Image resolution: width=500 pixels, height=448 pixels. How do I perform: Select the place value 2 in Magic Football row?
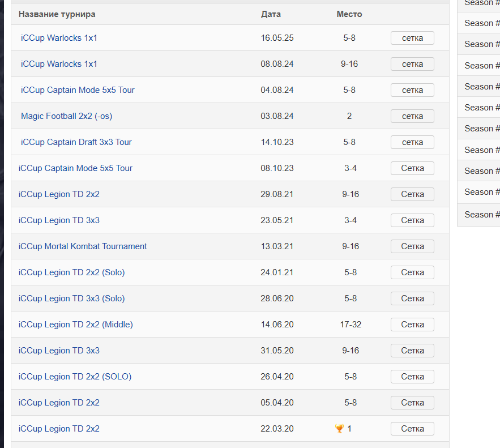coord(349,116)
